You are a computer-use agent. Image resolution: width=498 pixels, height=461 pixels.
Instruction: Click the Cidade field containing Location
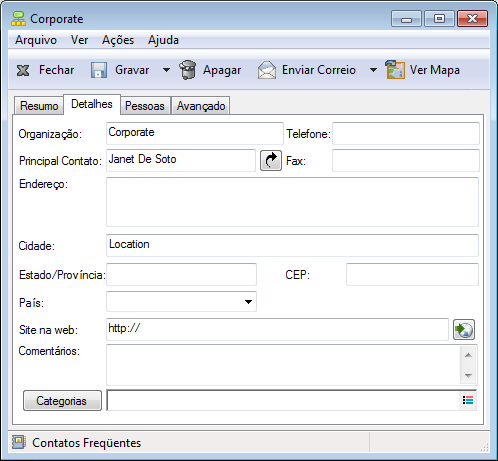292,245
